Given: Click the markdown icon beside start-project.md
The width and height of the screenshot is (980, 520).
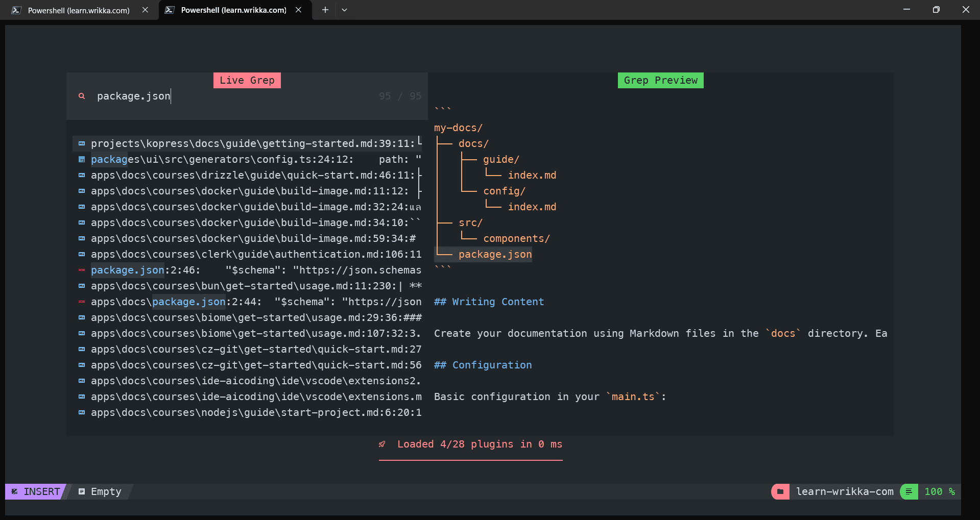Looking at the screenshot, I should coord(82,412).
